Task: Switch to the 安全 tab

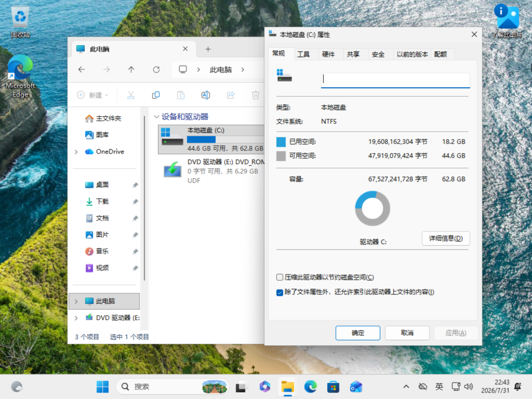Action: pos(378,54)
